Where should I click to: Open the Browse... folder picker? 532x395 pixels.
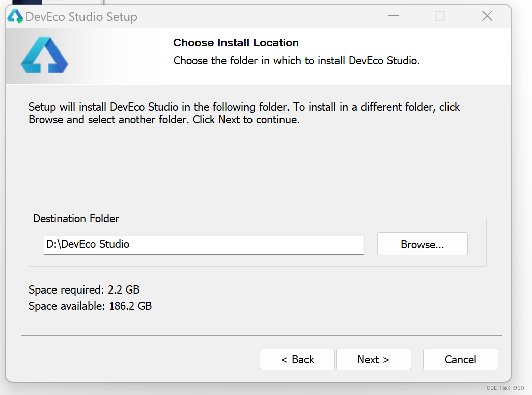click(x=422, y=244)
